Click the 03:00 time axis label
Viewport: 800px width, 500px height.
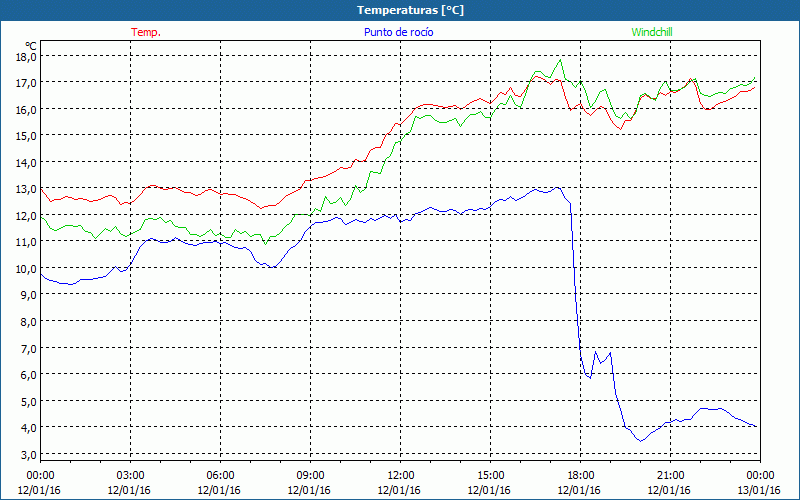(130, 476)
